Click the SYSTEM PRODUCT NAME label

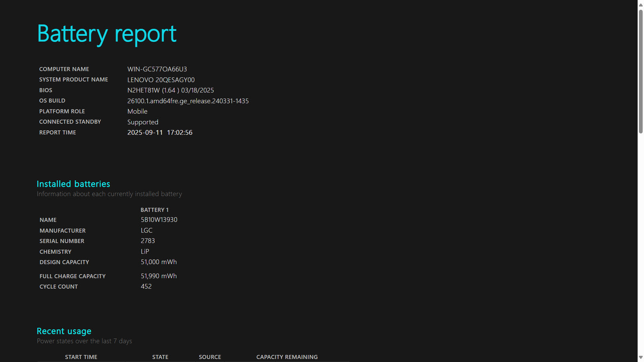74,80
